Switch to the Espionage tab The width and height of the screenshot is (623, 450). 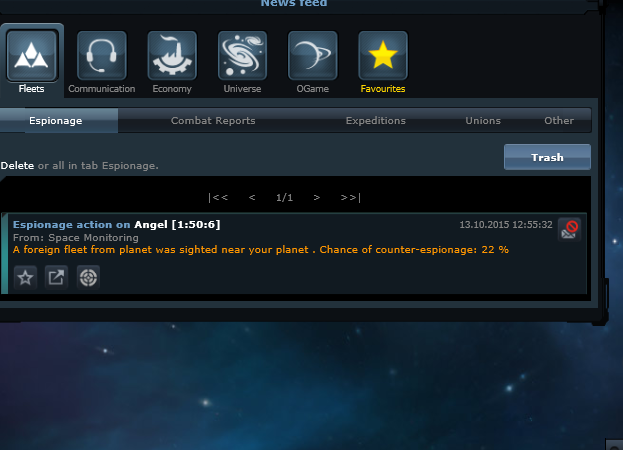click(x=56, y=121)
